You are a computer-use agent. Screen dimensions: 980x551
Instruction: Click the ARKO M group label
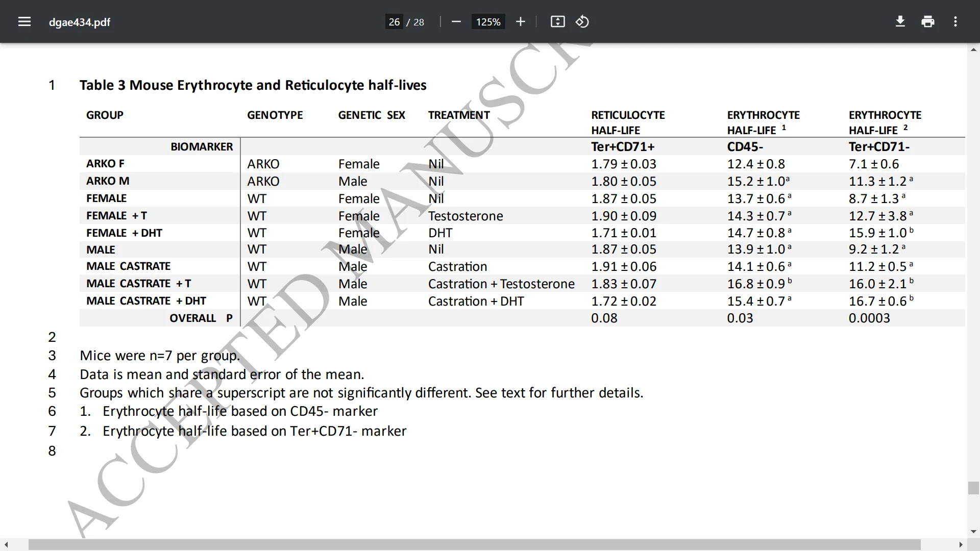[108, 181]
